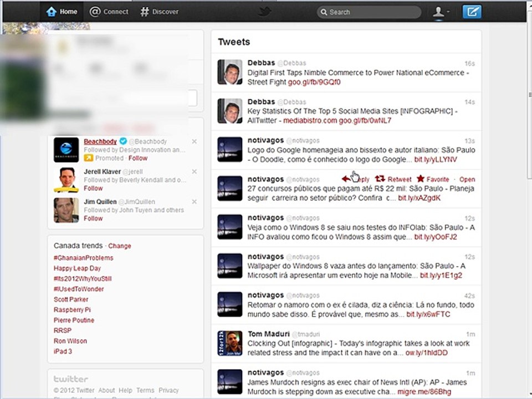Click the Beachbody avatar thumbnail
Viewport: 532px width, 399px height.
click(66, 150)
